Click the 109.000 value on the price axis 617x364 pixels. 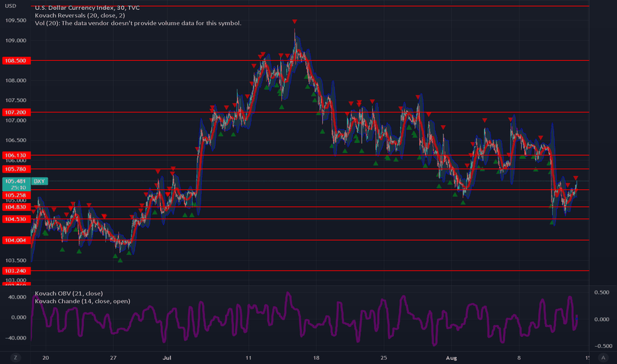[x=16, y=40]
